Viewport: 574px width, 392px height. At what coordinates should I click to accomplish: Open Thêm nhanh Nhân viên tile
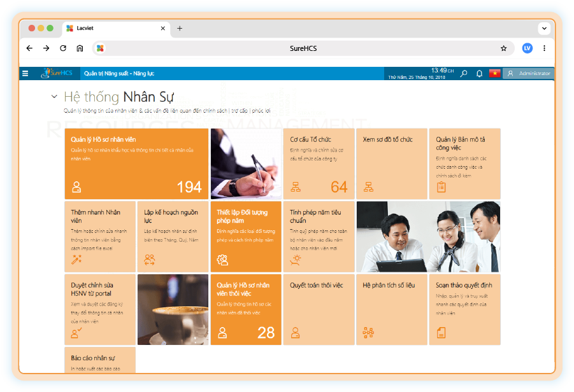100,237
